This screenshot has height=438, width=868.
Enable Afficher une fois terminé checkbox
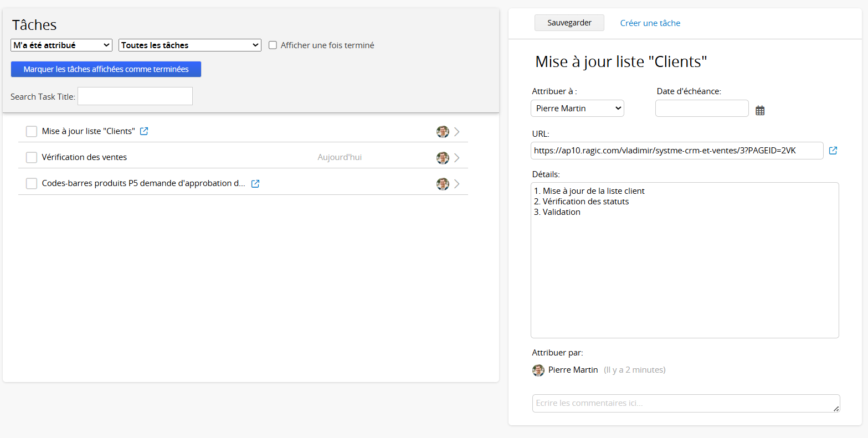pos(273,45)
